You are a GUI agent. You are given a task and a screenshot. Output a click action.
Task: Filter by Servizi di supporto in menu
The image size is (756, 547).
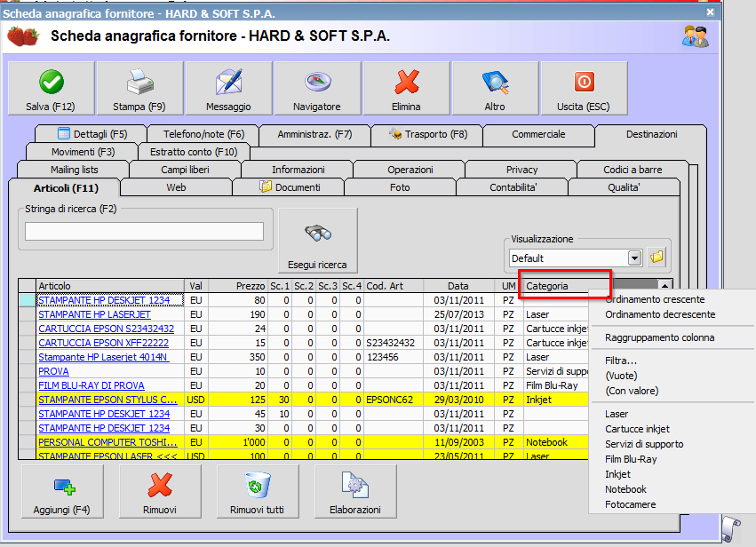coord(644,444)
